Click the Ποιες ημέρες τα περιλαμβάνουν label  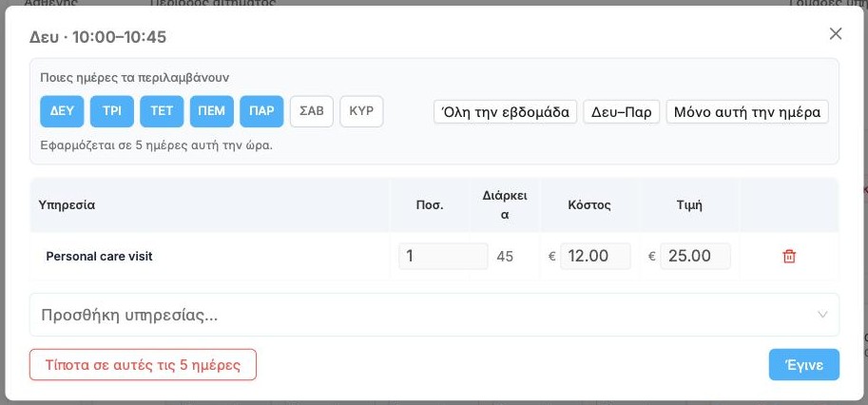(134, 78)
